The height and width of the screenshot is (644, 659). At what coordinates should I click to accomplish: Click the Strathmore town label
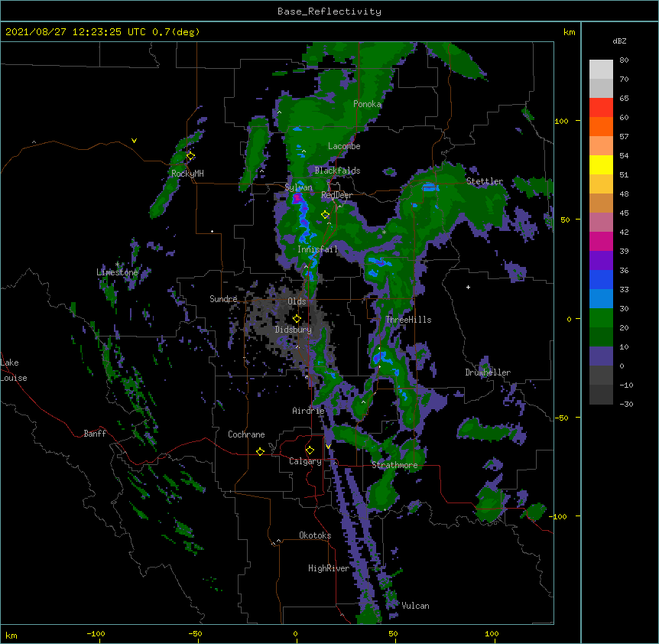pyautogui.click(x=394, y=465)
